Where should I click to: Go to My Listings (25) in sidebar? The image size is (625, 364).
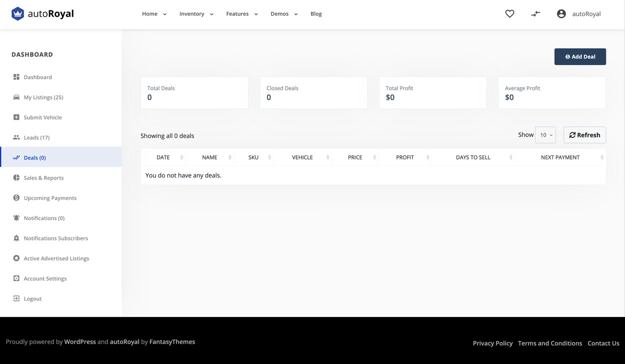coord(43,97)
